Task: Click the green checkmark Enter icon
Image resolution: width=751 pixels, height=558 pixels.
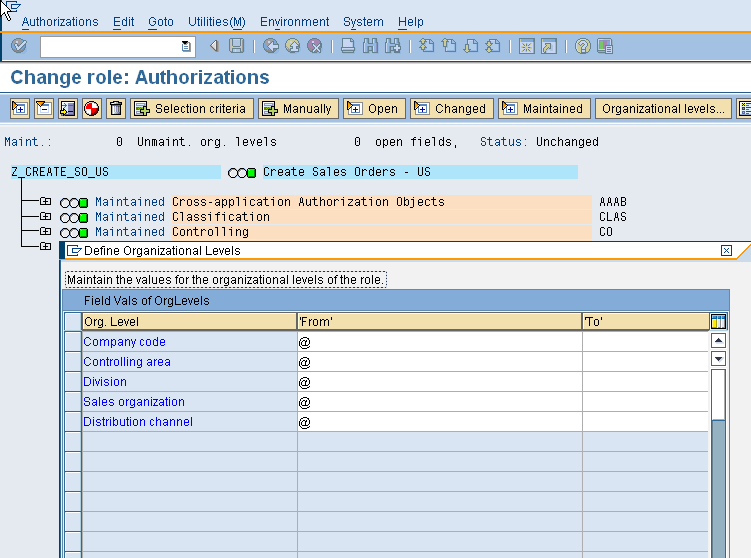Action: (x=19, y=46)
